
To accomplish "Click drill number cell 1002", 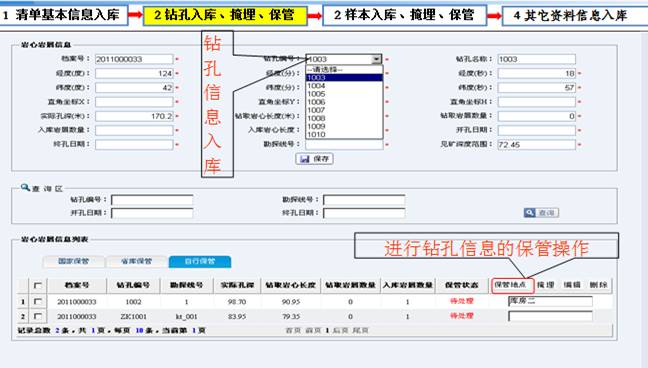I will click(x=133, y=302).
